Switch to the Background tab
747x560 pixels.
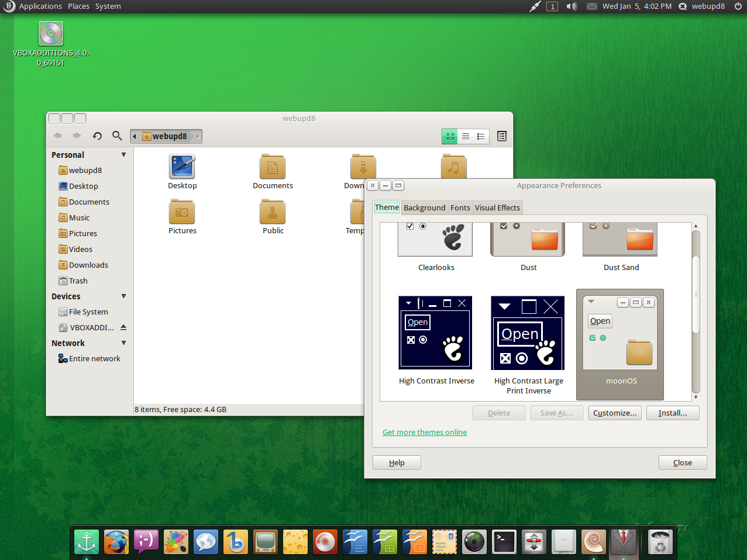pyautogui.click(x=424, y=208)
